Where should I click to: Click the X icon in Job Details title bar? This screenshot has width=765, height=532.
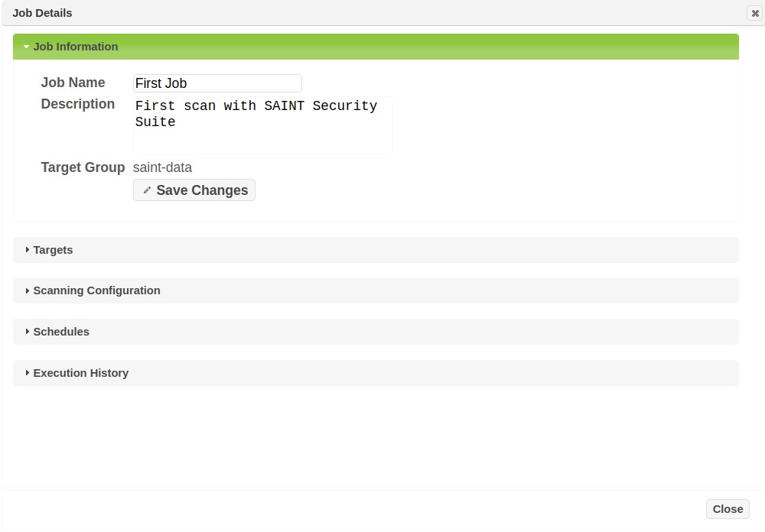coord(755,13)
